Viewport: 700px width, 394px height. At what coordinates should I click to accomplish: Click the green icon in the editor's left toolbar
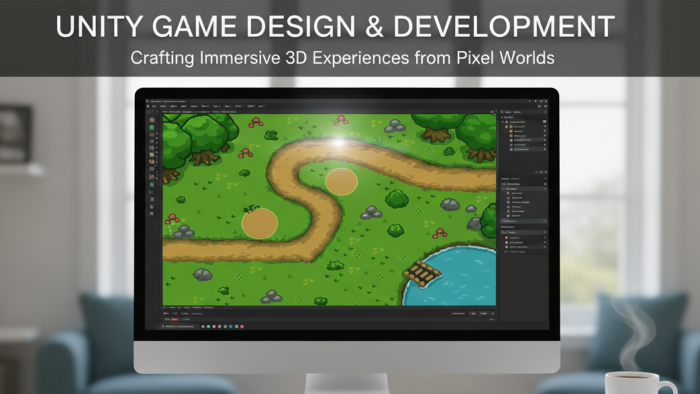(x=152, y=127)
